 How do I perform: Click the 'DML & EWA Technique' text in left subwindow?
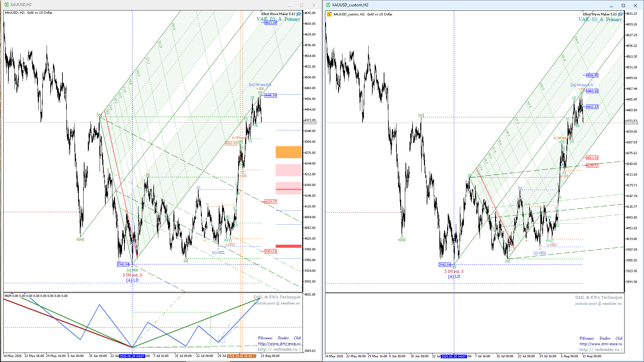pyautogui.click(x=277, y=297)
